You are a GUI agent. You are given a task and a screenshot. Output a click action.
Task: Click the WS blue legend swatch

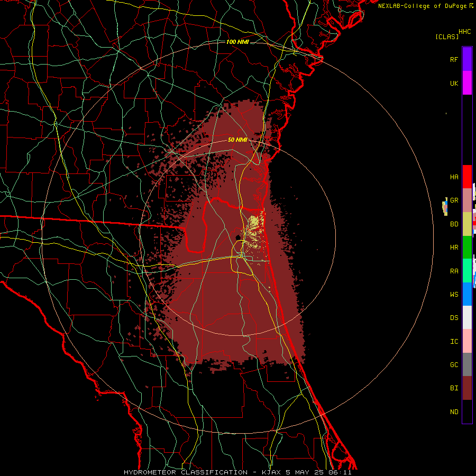click(467, 294)
